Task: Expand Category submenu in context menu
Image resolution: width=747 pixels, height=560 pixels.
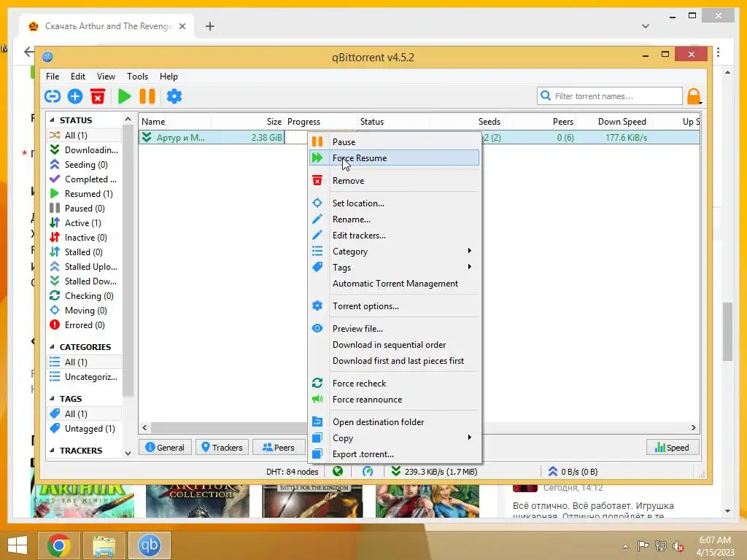Action: [x=395, y=252]
